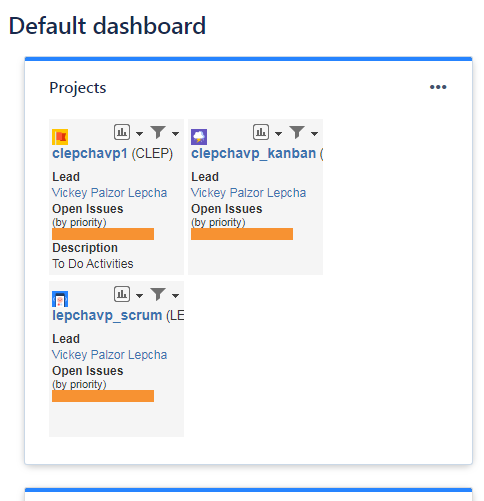Screen dimensions: 484x501
Task: Click orange open issues bar in clepchavp1
Action: click(103, 234)
